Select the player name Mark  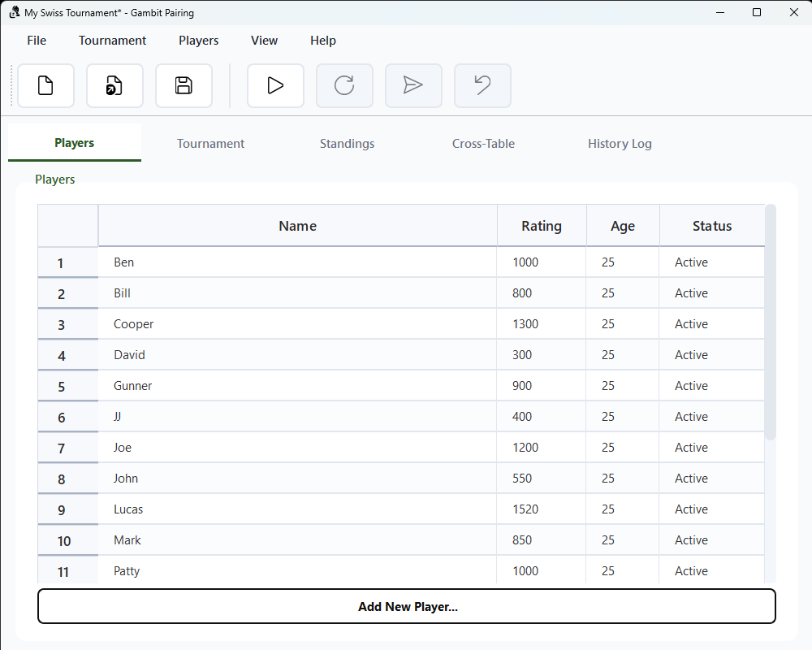point(127,539)
